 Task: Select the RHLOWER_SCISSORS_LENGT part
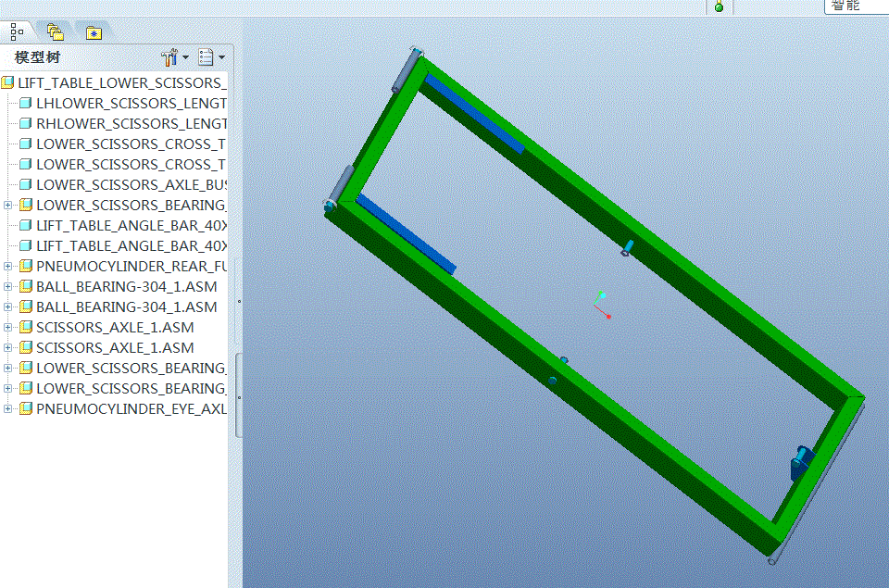(131, 123)
